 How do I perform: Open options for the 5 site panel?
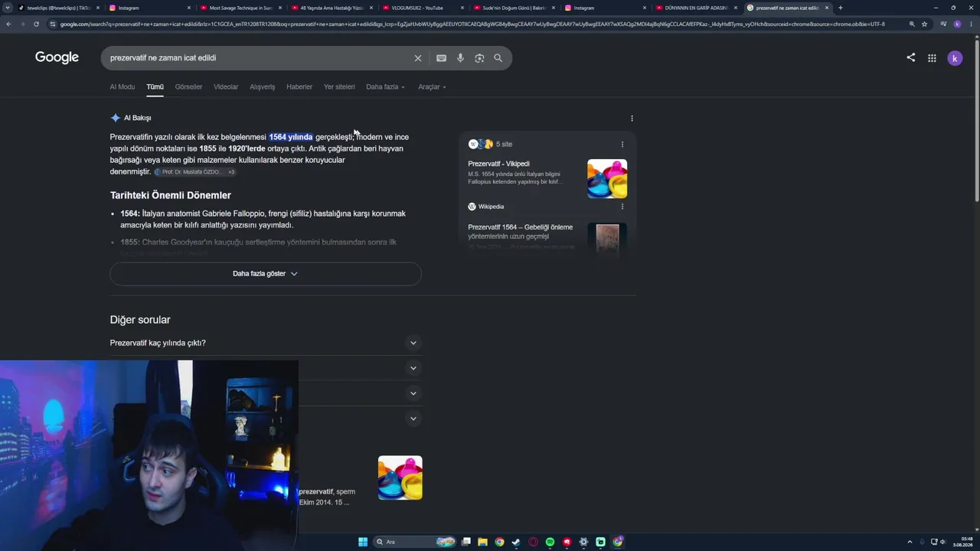(x=622, y=144)
